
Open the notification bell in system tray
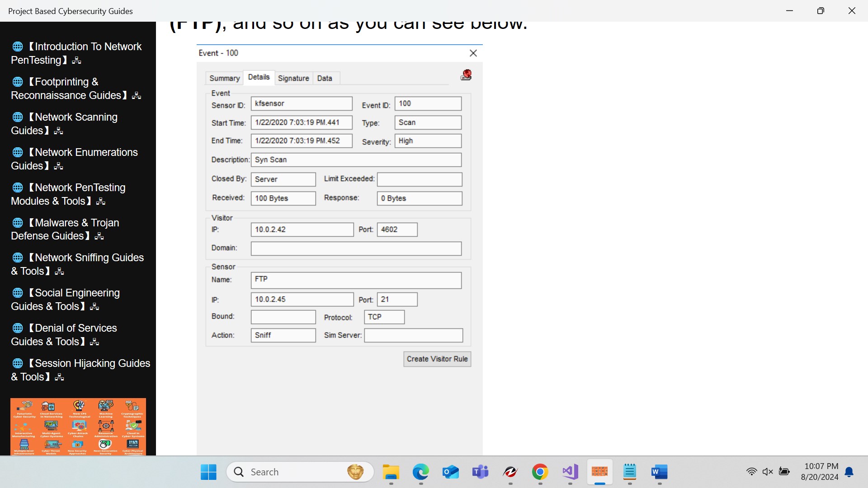tap(849, 472)
